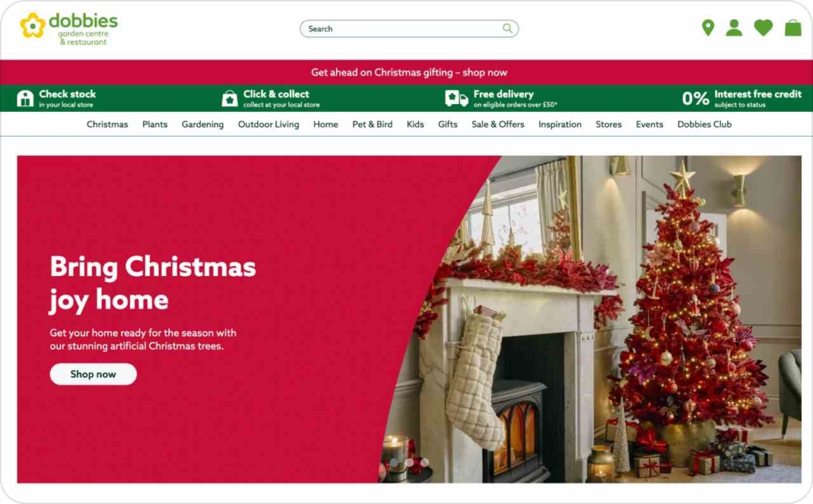
Task: Open the Dobbies Club page
Action: pos(704,125)
